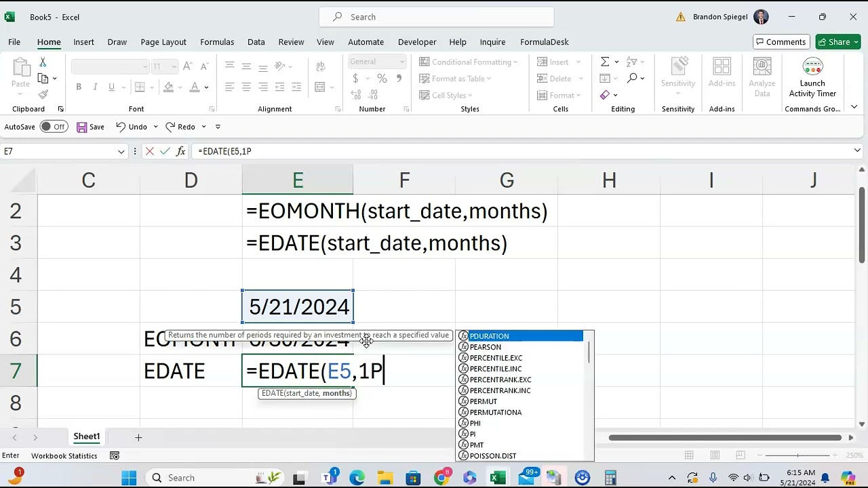Screen dimensions: 868x488
Task: Open the Font Color picker arrow
Action: [206, 87]
